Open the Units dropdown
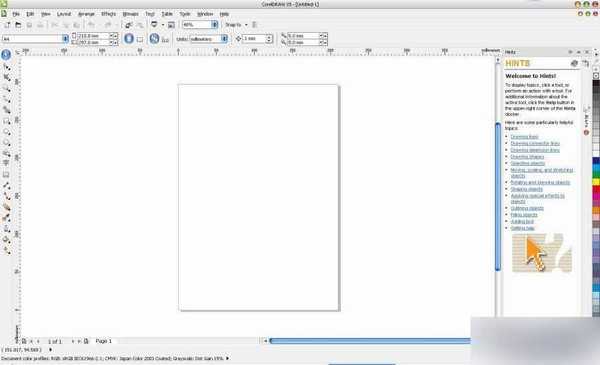This screenshot has height=365, width=600. tap(225, 39)
